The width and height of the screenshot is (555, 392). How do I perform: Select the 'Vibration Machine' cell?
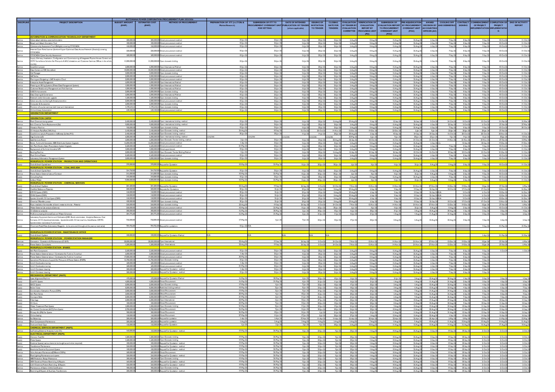[x=71, y=128]
